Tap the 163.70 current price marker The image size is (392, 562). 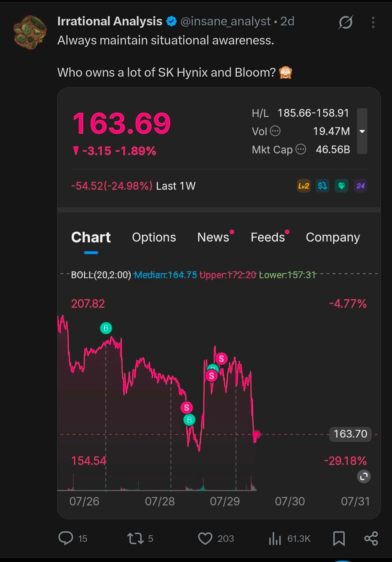(350, 434)
